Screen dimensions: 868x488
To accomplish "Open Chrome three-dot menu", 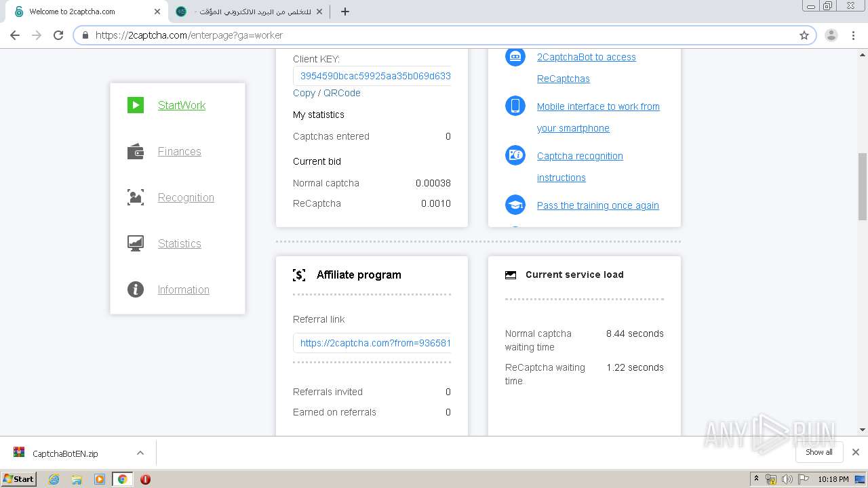I will [852, 35].
